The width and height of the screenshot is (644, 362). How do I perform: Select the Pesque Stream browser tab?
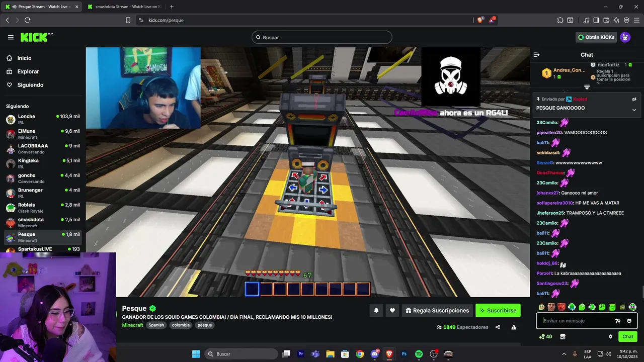42,7
